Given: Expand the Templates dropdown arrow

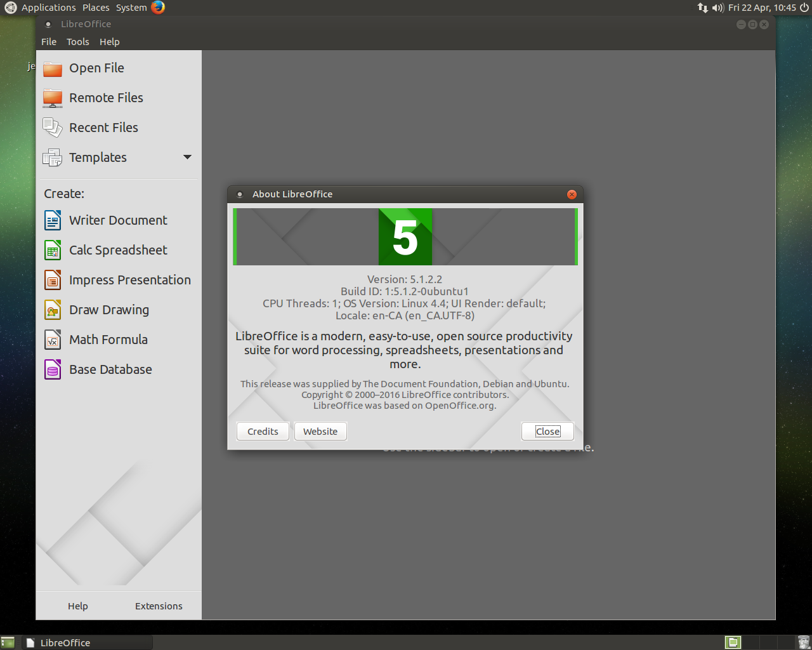Looking at the screenshot, I should pos(187,157).
